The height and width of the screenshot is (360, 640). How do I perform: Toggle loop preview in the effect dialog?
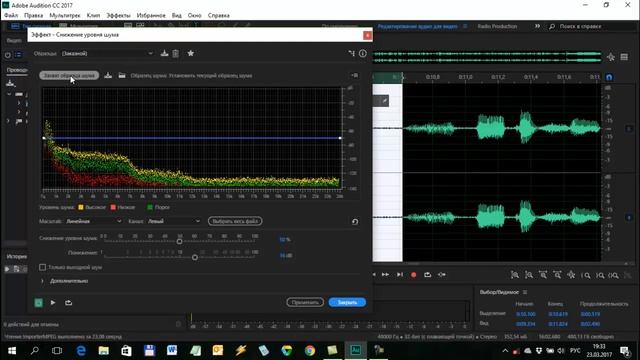click(x=69, y=303)
